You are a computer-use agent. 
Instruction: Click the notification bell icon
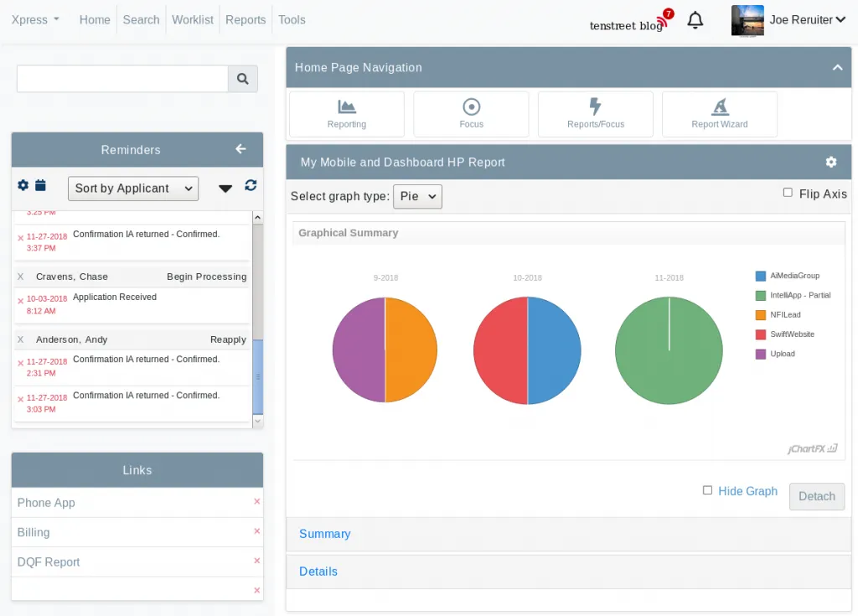[x=695, y=20]
